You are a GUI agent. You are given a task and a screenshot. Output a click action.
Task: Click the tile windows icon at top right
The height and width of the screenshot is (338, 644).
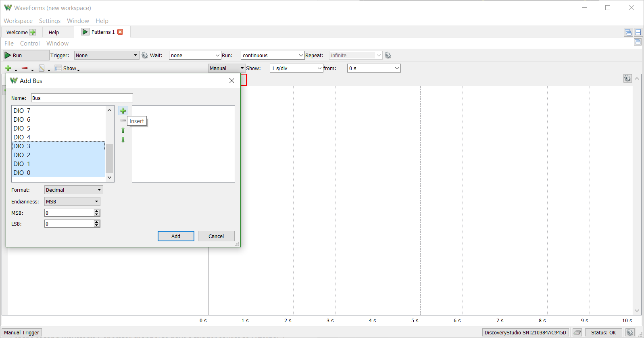pos(638,32)
